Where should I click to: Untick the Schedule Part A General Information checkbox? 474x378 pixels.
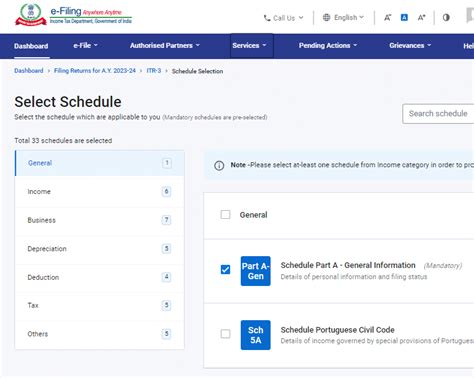(x=225, y=269)
